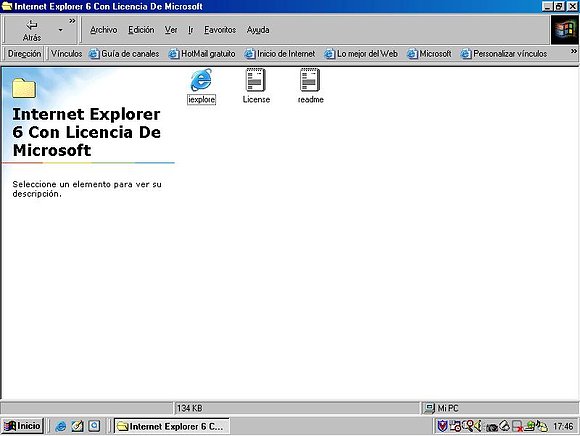Viewport: 580px width, 436px height.
Task: Click the camera tray icon
Action: (x=492, y=427)
